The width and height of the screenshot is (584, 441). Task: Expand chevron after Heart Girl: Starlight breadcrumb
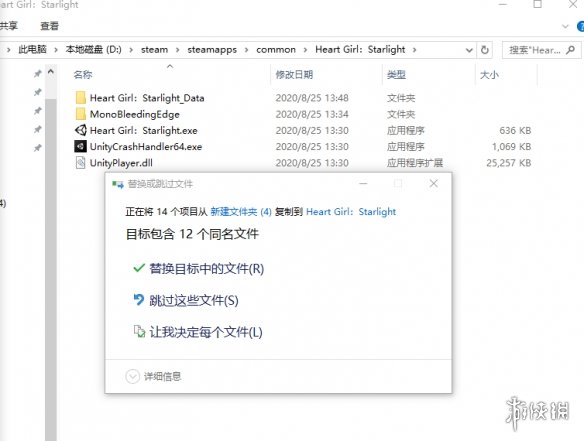414,50
